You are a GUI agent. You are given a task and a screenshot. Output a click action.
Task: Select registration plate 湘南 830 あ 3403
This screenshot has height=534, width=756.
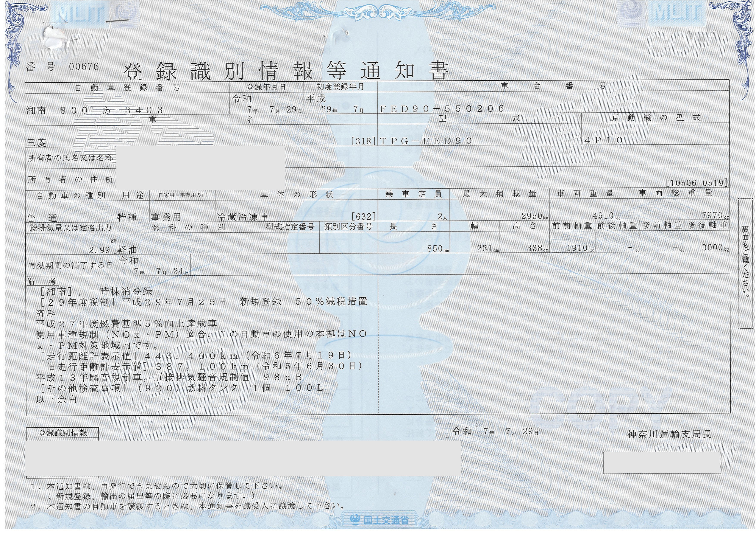pyautogui.click(x=95, y=110)
